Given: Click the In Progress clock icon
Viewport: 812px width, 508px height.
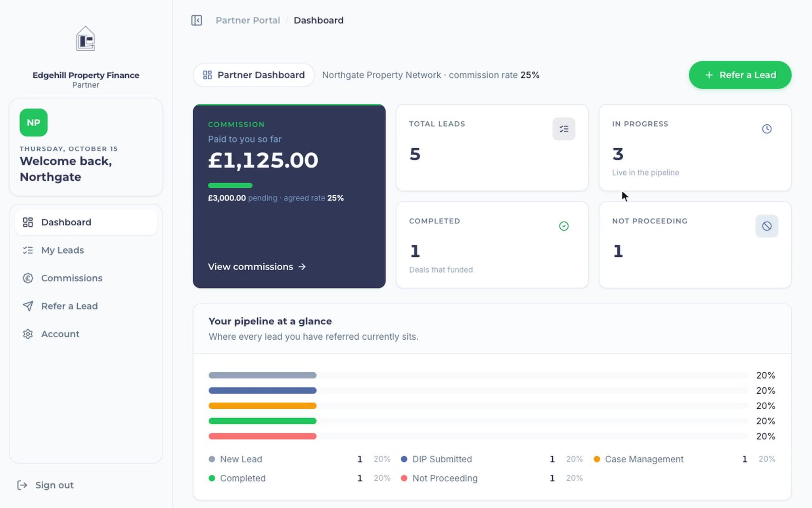Looking at the screenshot, I should click(x=767, y=129).
